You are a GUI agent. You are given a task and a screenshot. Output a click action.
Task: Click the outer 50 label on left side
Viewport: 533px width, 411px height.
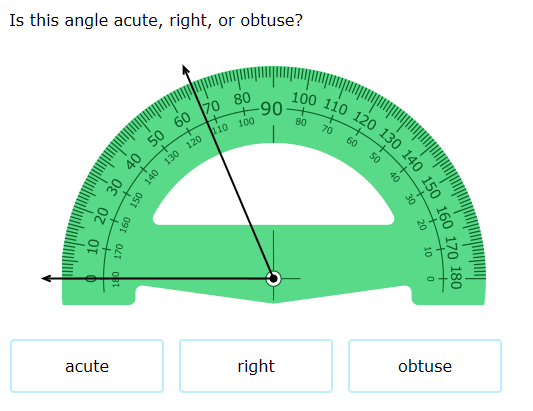(156, 138)
